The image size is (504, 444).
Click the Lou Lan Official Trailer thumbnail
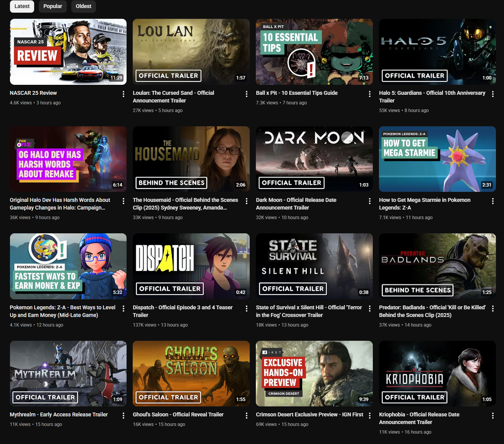coord(191,52)
